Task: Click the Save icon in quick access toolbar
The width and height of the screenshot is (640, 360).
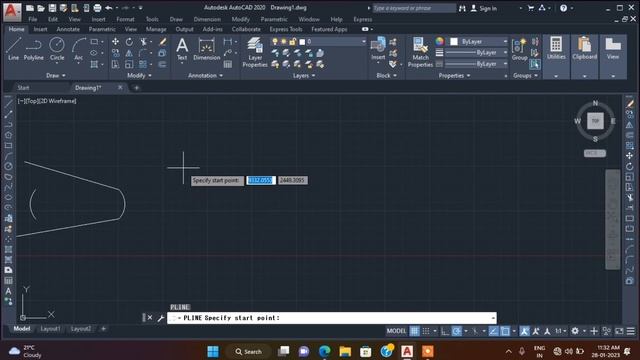Action: click(x=52, y=8)
